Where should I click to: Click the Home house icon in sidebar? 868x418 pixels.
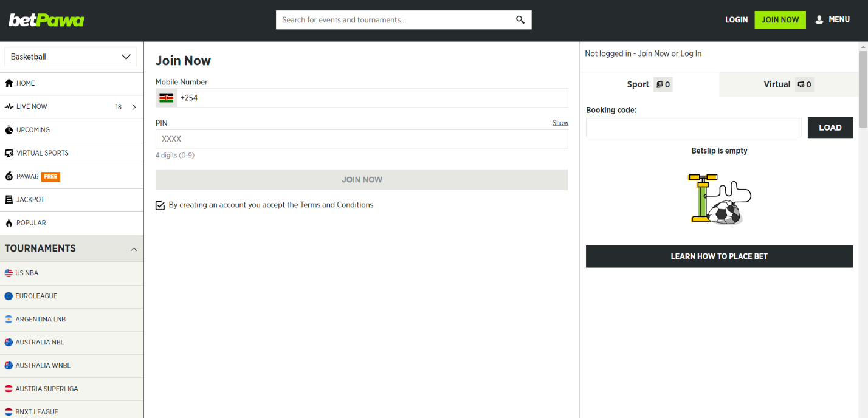[x=9, y=83]
